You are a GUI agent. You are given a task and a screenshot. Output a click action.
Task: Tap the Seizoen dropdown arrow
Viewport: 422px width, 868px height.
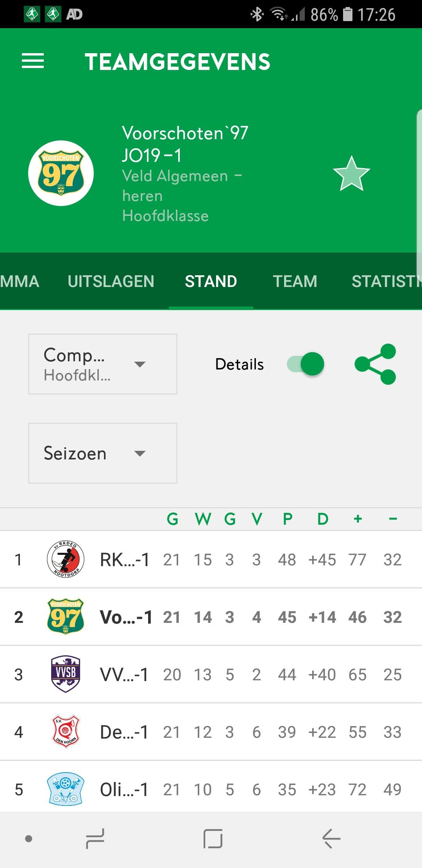pyautogui.click(x=140, y=454)
